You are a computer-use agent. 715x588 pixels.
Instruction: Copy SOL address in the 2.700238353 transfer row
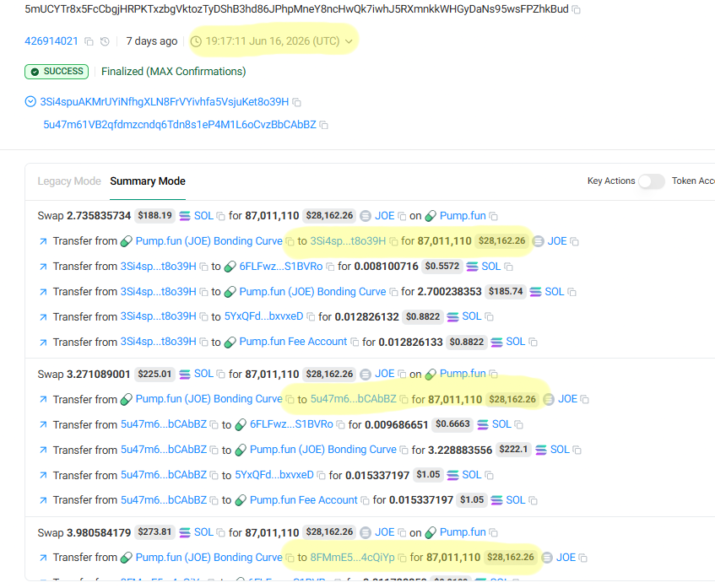pos(571,292)
